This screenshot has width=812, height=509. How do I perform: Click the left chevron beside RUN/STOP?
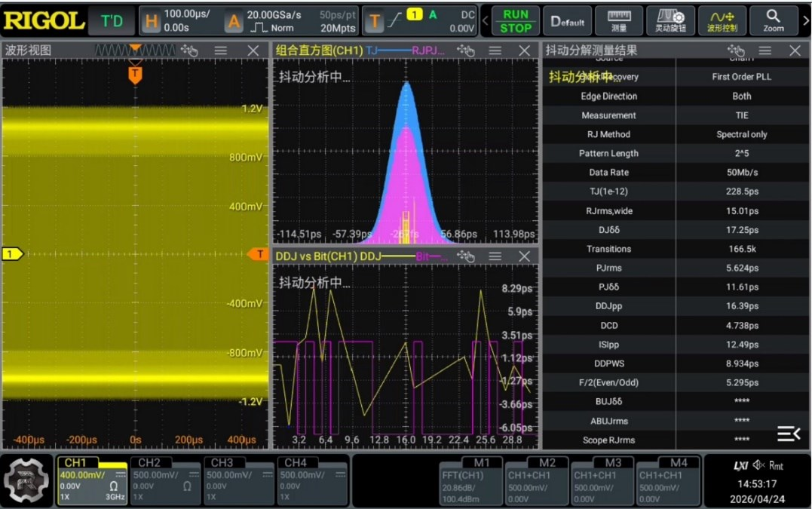[486, 21]
